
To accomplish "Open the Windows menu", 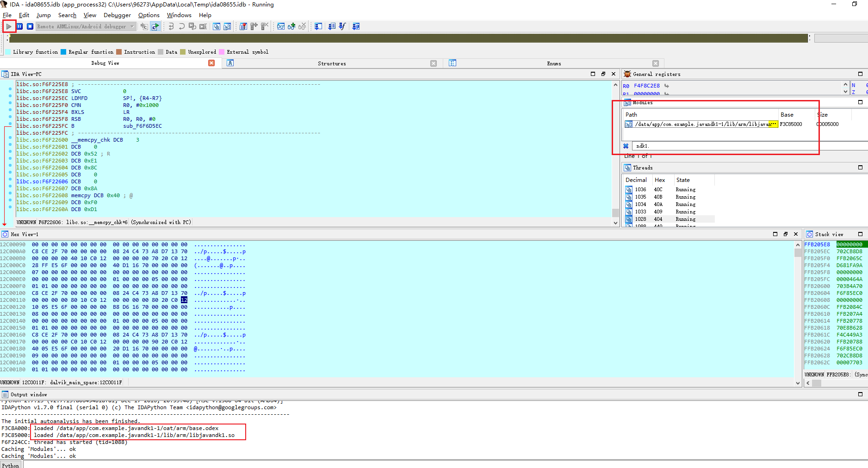I will [x=179, y=15].
